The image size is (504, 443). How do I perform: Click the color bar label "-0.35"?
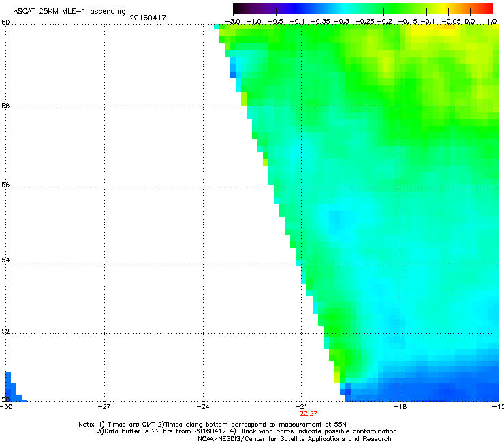320,22
